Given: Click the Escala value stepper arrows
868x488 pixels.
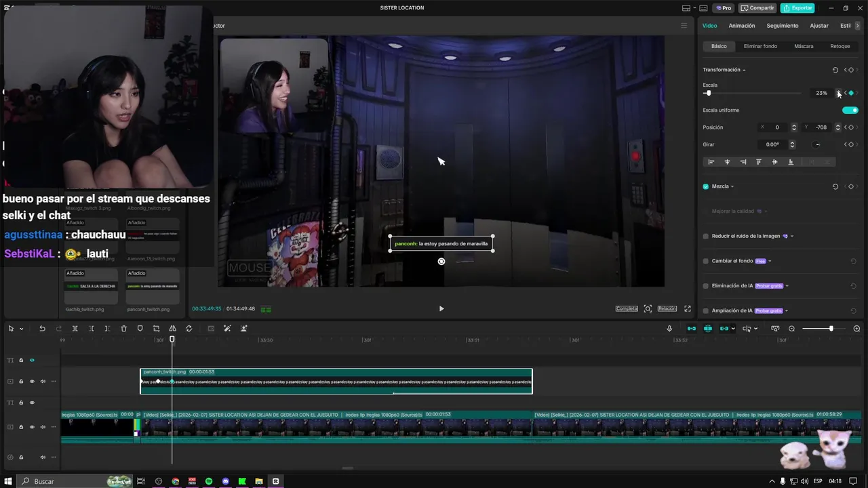Looking at the screenshot, I should coord(838,93).
